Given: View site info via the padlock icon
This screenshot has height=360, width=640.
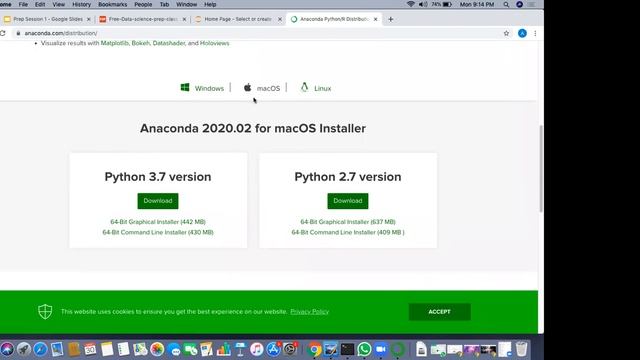Looking at the screenshot, I should tap(18, 33).
